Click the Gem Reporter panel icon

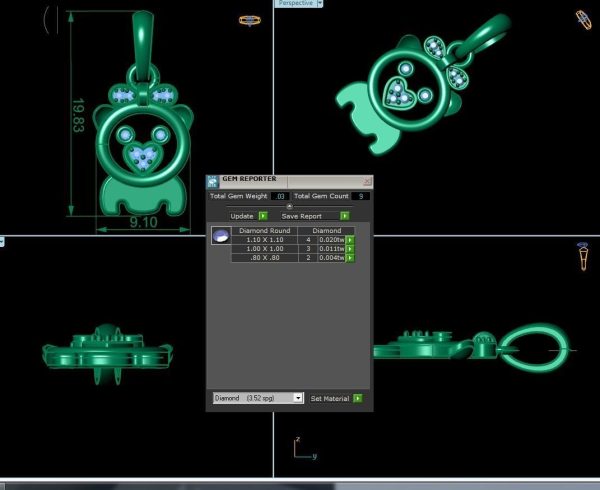212,182
